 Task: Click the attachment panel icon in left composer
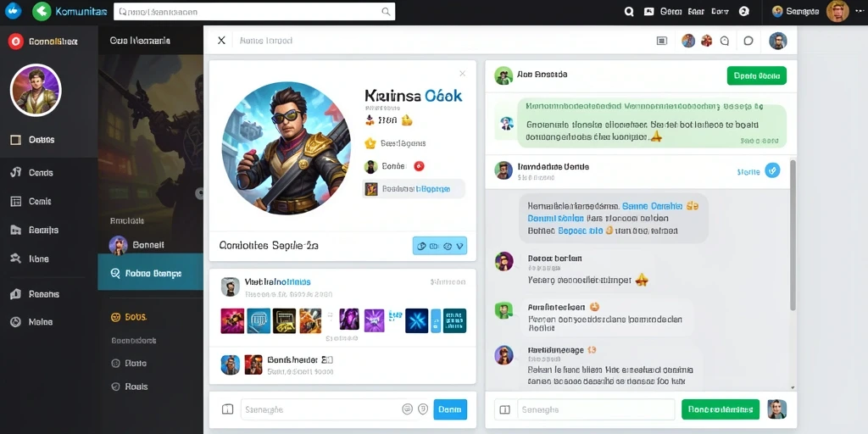coord(227,409)
